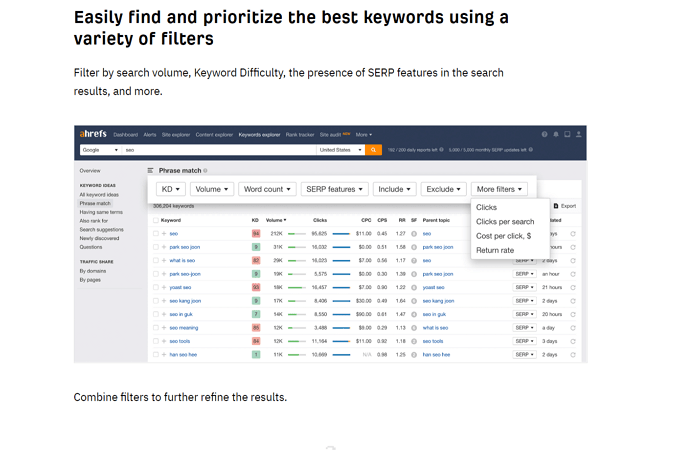Click the keyword search input containing 'seo'
680x450 pixels.
pyautogui.click(x=219, y=150)
